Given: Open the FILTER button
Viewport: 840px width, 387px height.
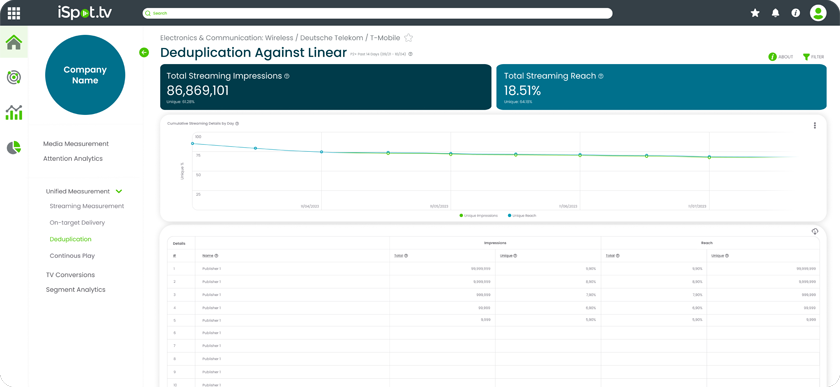Looking at the screenshot, I should (813, 57).
